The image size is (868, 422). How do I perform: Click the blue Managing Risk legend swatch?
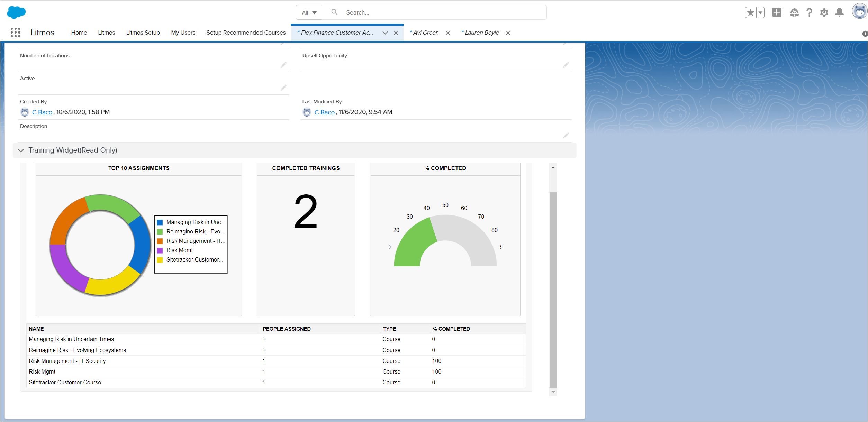(x=160, y=222)
